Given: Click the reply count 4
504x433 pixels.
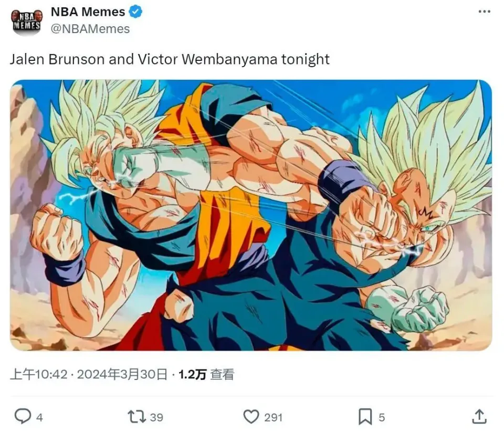Looking at the screenshot, I should pos(39,417).
